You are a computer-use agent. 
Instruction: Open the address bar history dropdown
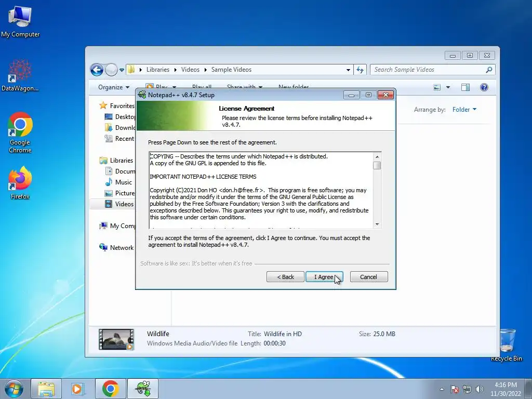(x=348, y=70)
